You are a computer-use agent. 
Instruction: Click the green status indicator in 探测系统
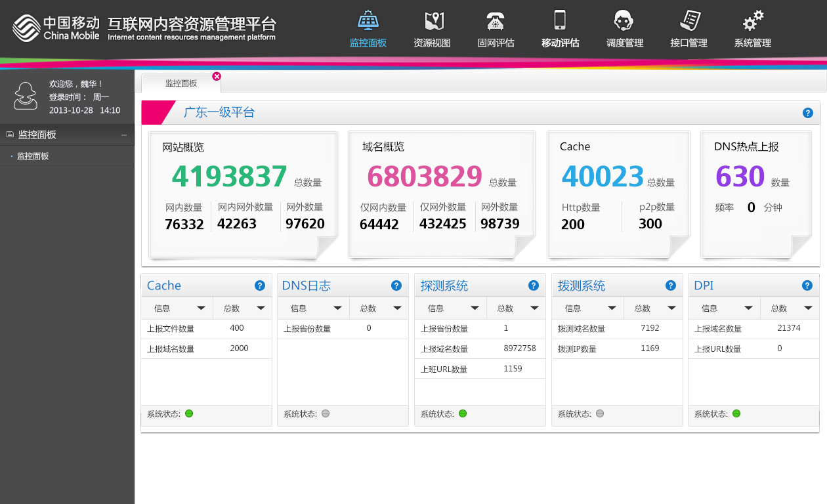(463, 413)
